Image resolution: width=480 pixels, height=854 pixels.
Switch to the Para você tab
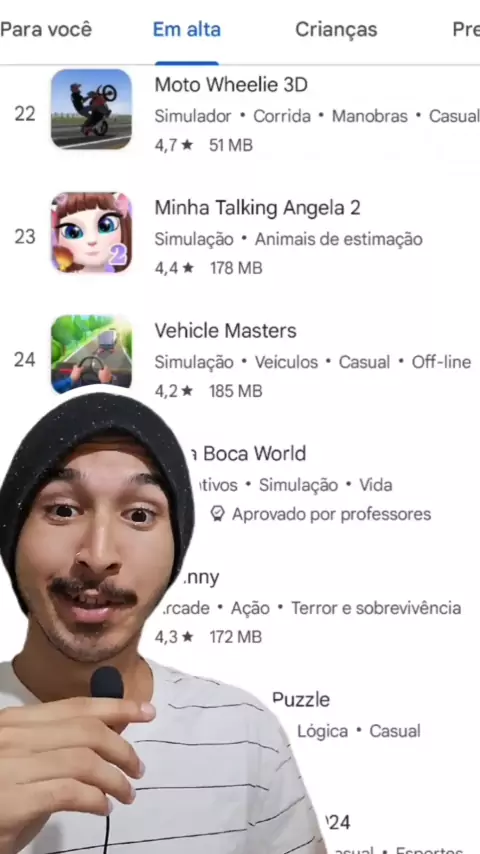pos(46,29)
